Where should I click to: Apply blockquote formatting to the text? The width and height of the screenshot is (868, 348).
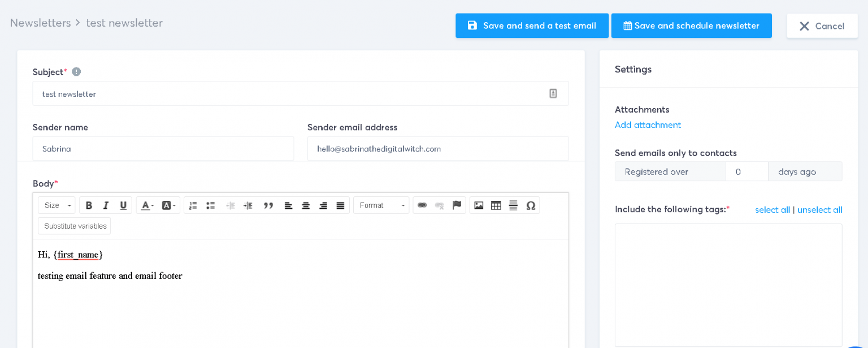coord(268,205)
